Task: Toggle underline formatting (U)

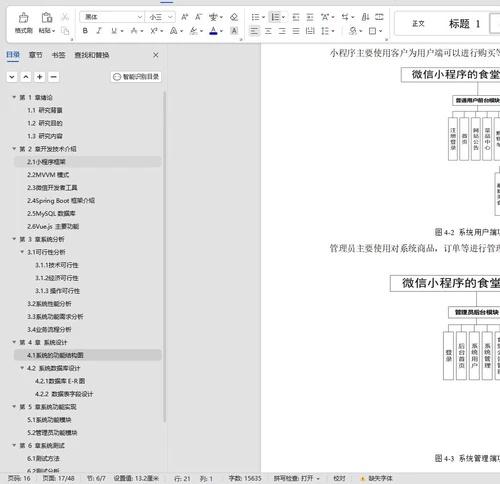Action: click(114, 31)
